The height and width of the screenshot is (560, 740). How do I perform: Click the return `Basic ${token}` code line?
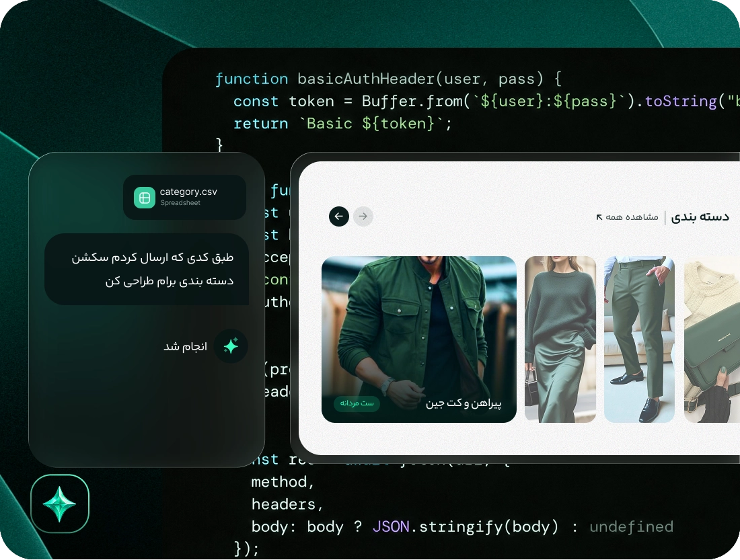342,124
